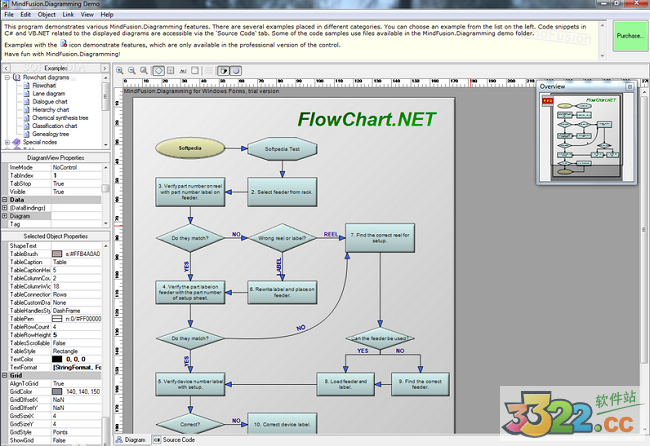Click the GridColor gray swatch

click(x=57, y=391)
